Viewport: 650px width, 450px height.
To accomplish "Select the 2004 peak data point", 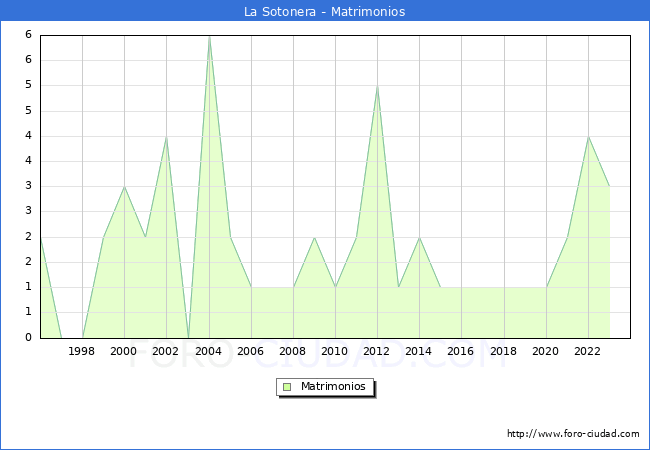I will (209, 36).
